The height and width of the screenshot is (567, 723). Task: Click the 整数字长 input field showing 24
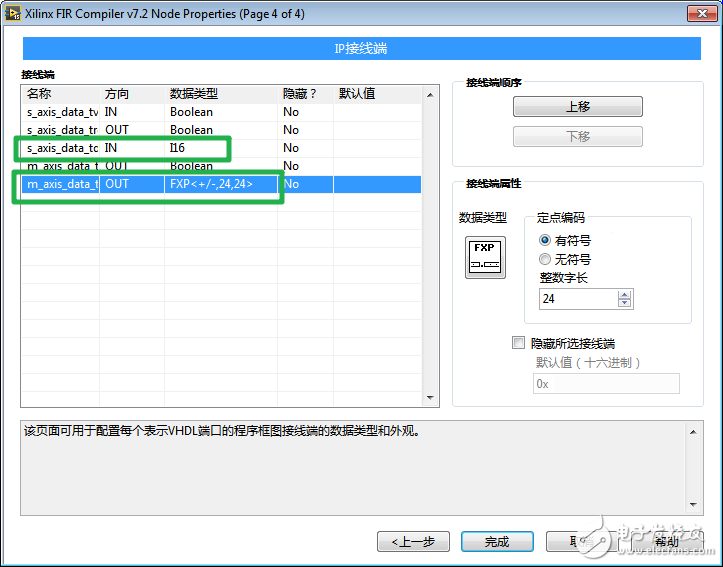(x=578, y=298)
